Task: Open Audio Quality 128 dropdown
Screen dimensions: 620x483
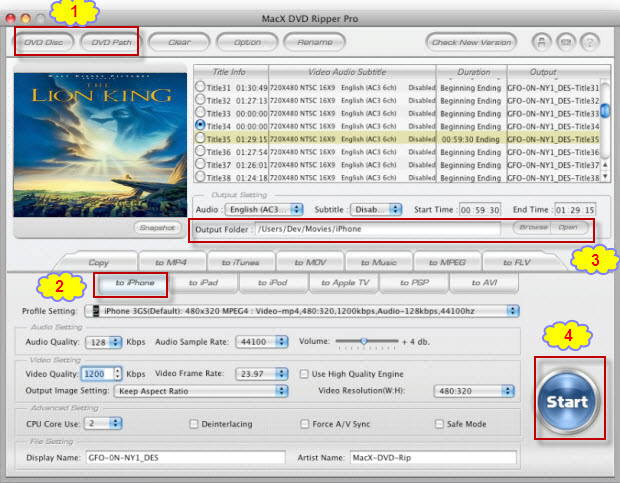Action: [x=104, y=342]
